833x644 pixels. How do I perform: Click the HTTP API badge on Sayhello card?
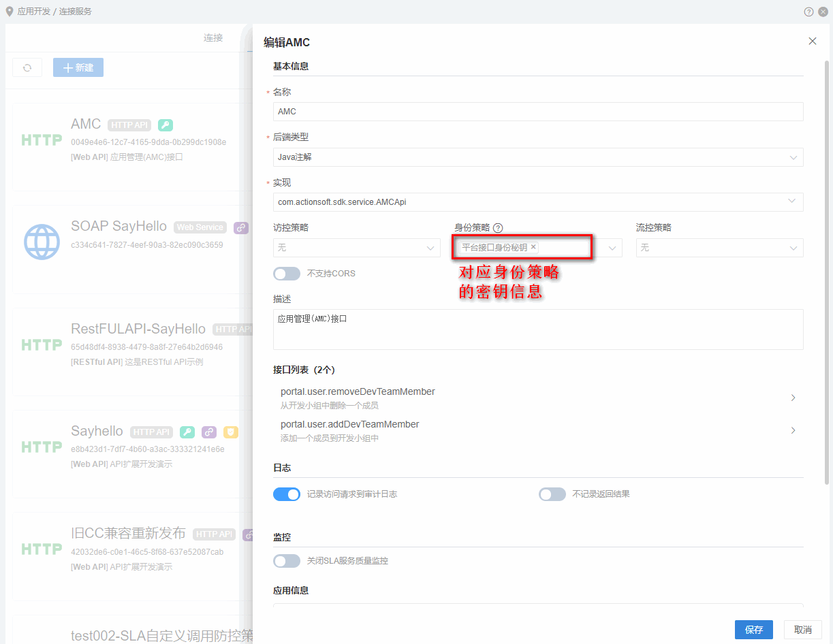click(152, 432)
